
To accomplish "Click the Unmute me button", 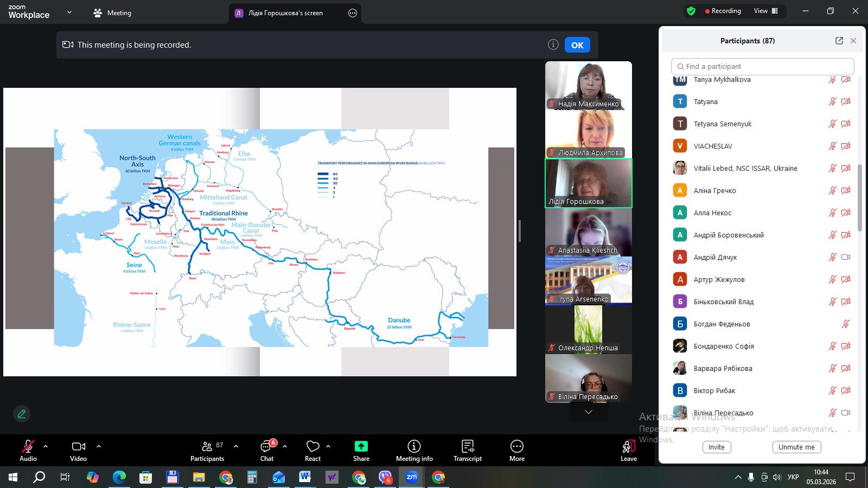I will [x=796, y=447].
